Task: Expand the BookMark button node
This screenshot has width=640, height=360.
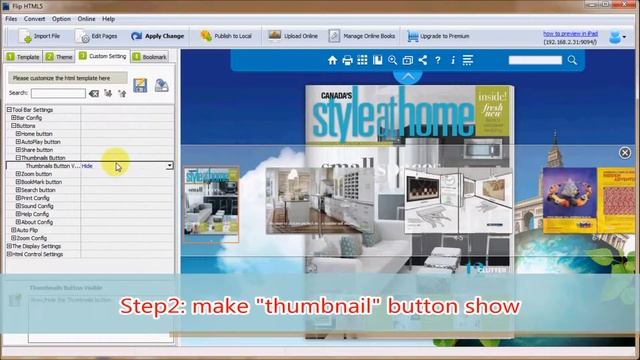Action: [18, 182]
